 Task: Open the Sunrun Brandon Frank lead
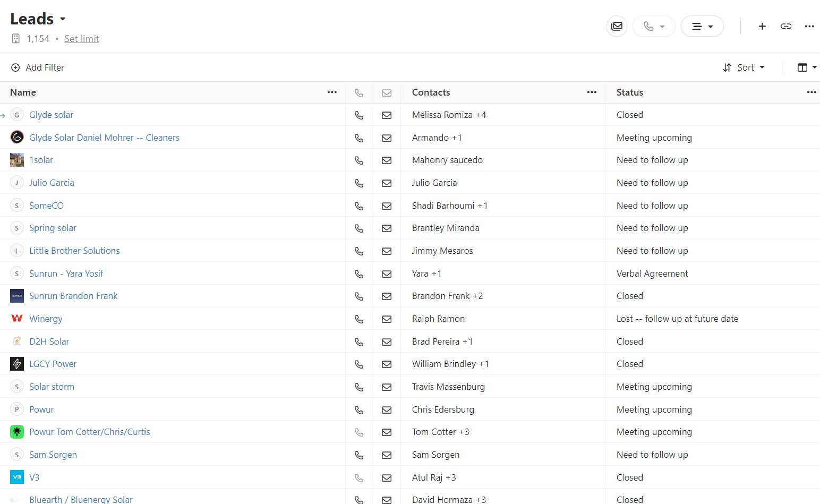(73, 296)
